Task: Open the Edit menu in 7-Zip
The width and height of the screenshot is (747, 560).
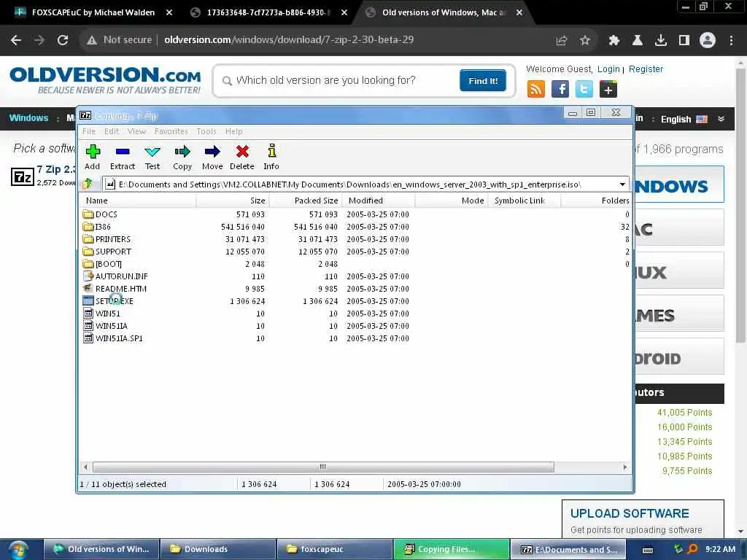Action: 112,131
